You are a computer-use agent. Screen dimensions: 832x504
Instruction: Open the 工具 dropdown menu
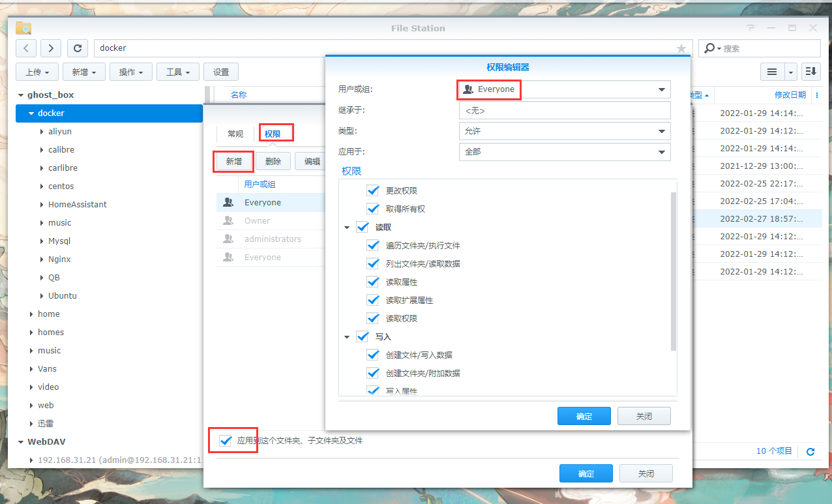pyautogui.click(x=178, y=72)
